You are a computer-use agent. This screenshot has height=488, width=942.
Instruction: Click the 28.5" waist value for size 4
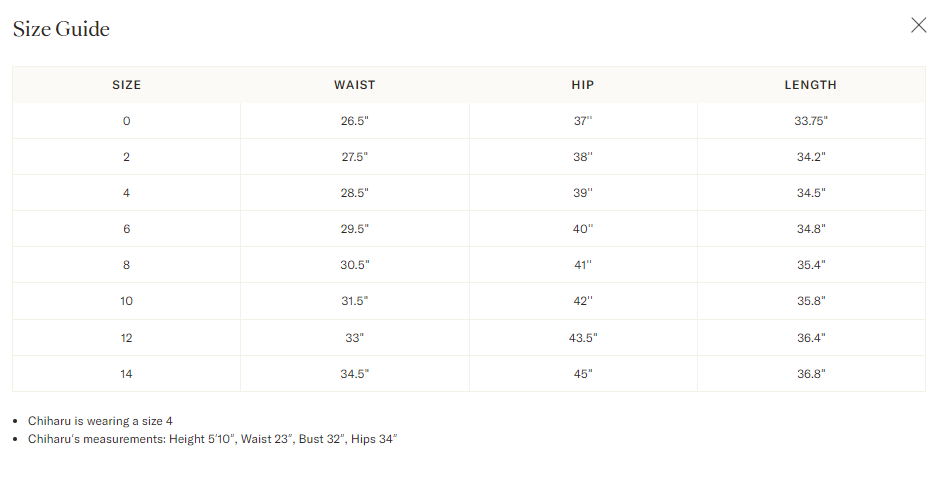pyautogui.click(x=354, y=193)
